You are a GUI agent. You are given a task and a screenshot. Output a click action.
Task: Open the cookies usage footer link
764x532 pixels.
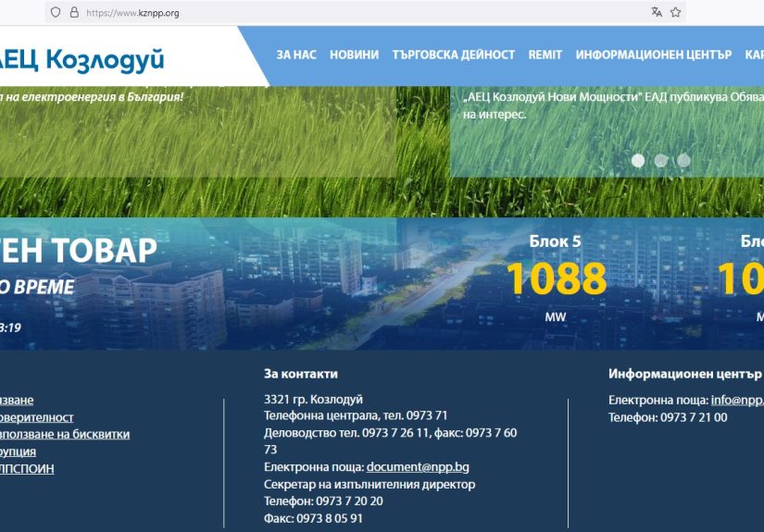click(x=63, y=434)
